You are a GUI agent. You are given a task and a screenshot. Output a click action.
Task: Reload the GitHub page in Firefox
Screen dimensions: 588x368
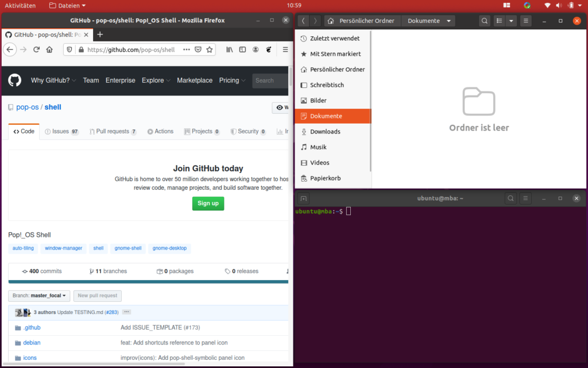click(x=36, y=49)
